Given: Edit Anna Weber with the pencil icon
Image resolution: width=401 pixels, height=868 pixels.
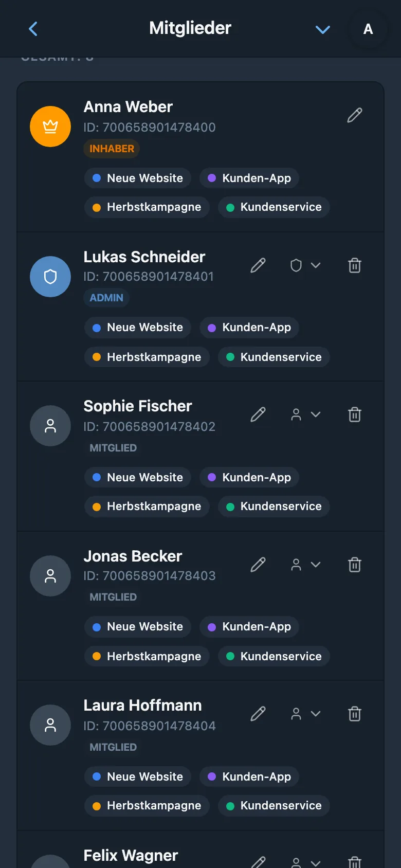Looking at the screenshot, I should pos(355,115).
